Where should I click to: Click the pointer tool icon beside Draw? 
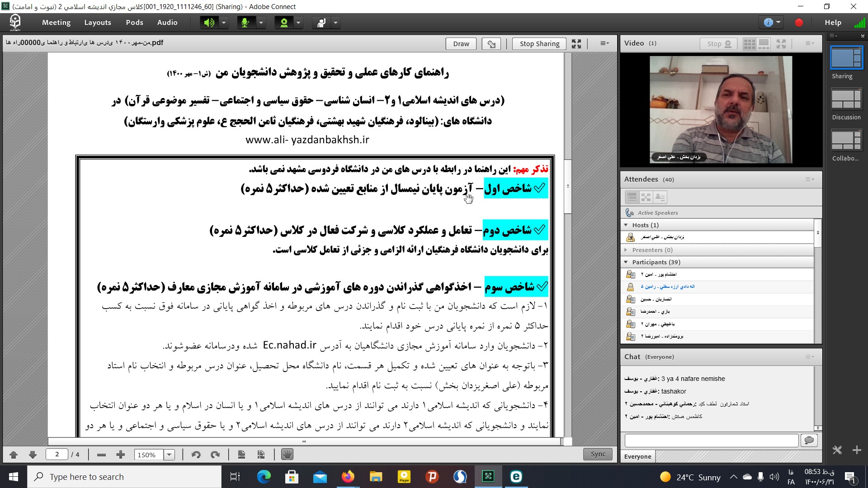pyautogui.click(x=491, y=44)
